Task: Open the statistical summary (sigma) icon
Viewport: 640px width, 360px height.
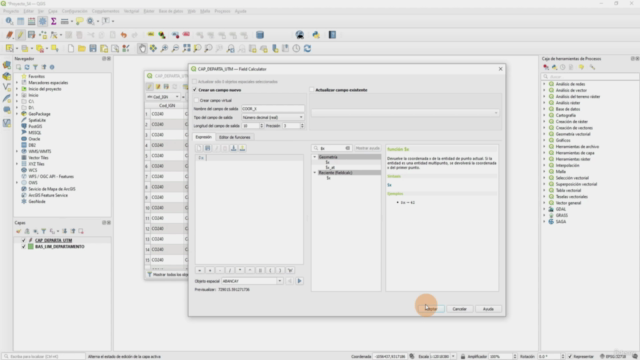Action: point(53,21)
